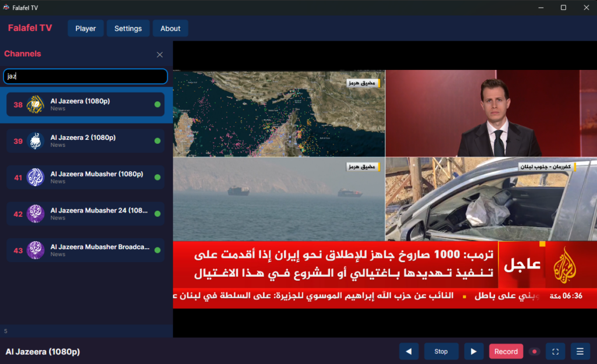
Task: Minimize the Falafel TV window
Action: pyautogui.click(x=540, y=8)
